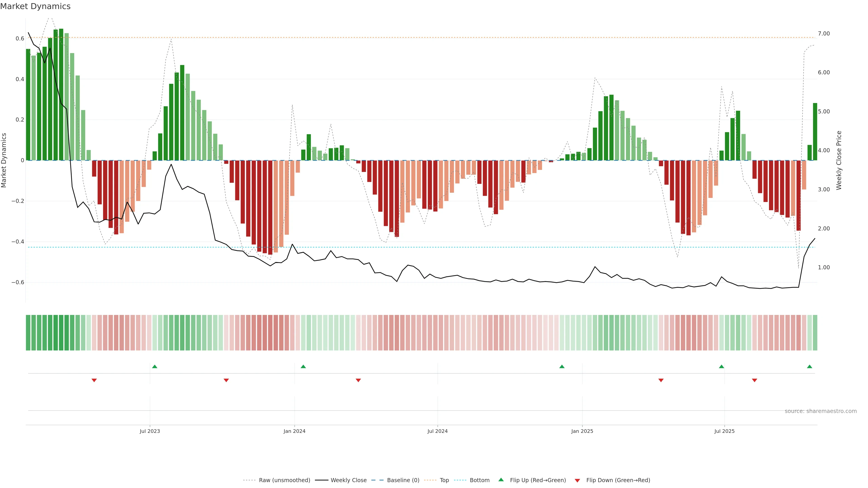Toggle the Weekly Close legend entry
The image size is (868, 488).
[x=348, y=480]
